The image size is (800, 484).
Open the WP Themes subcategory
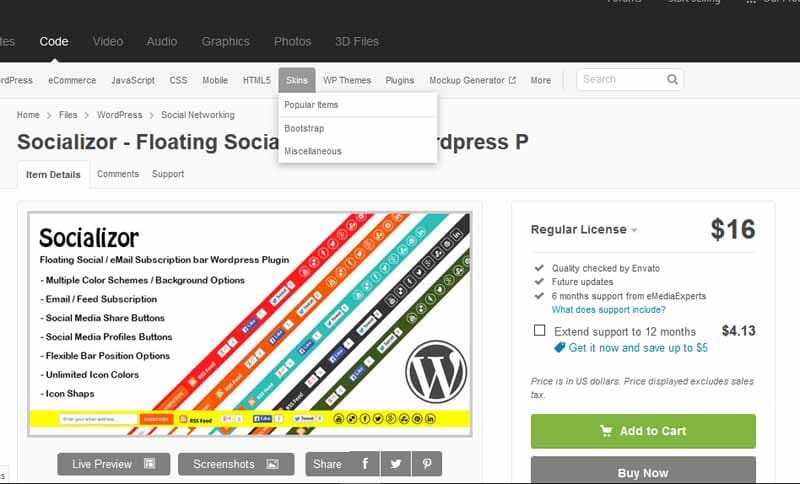pos(347,81)
